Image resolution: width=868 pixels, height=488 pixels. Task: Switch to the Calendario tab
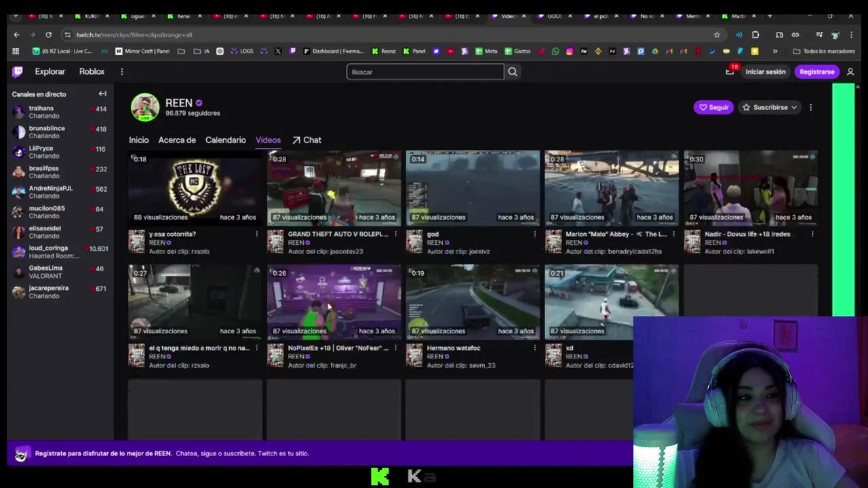pos(226,140)
